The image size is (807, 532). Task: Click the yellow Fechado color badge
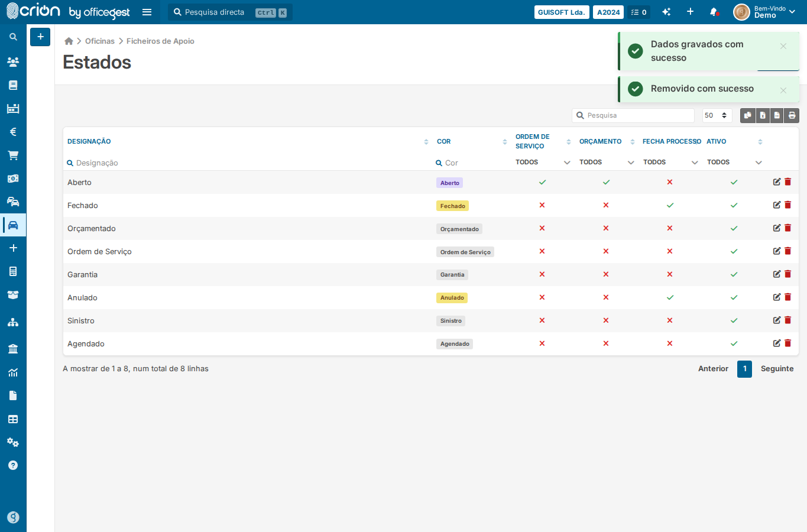point(452,206)
